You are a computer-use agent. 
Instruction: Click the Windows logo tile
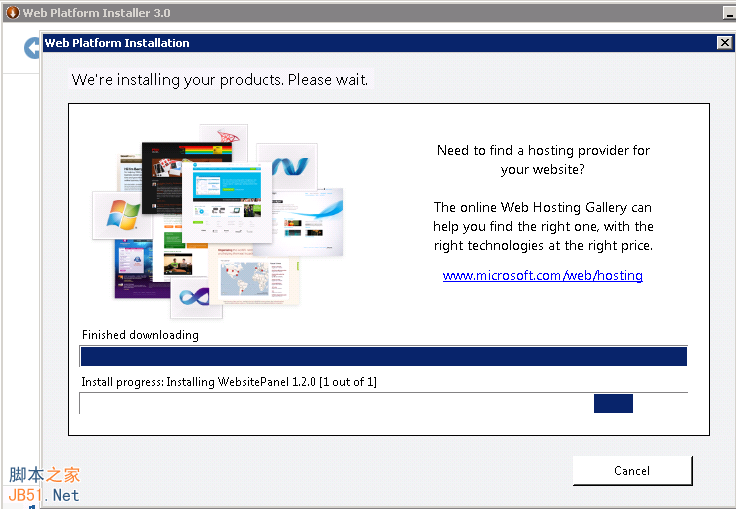click(x=122, y=215)
